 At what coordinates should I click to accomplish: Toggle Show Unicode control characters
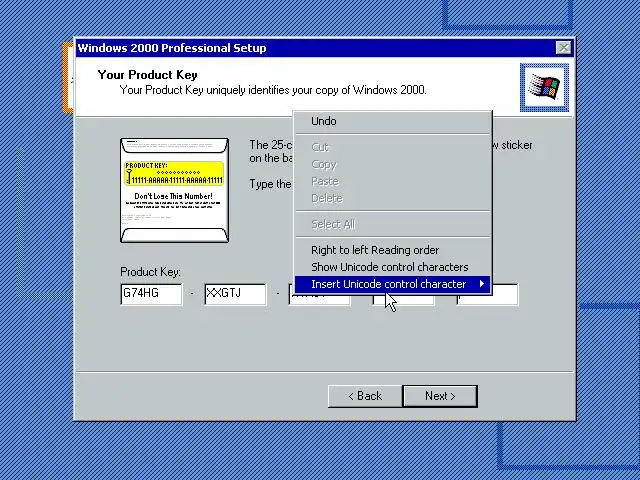pyautogui.click(x=393, y=267)
